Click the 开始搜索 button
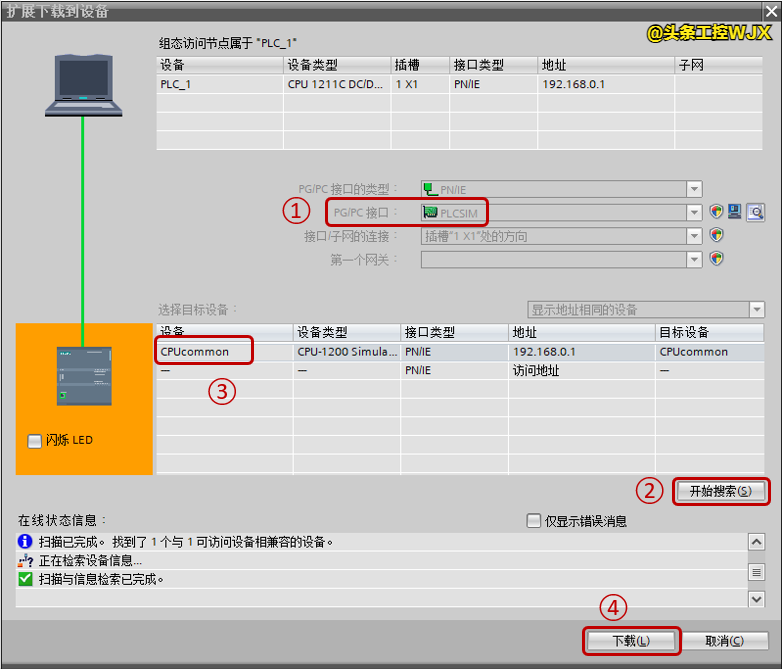 point(720,491)
